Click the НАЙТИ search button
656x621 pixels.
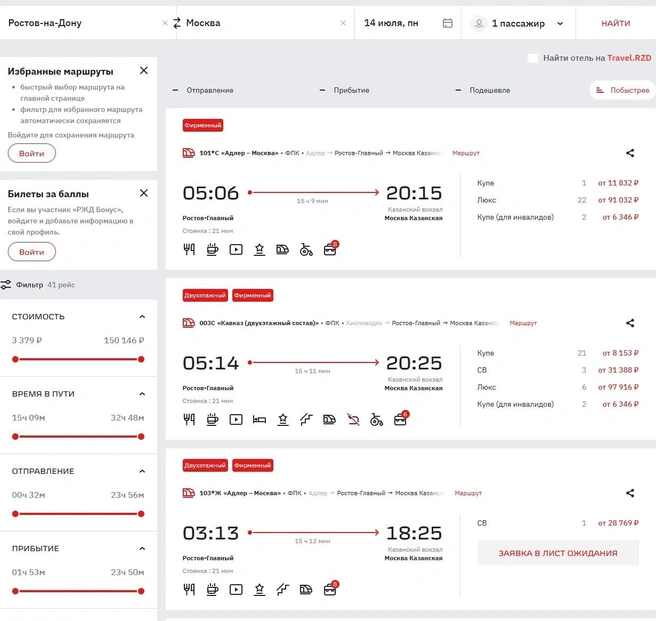pos(616,23)
